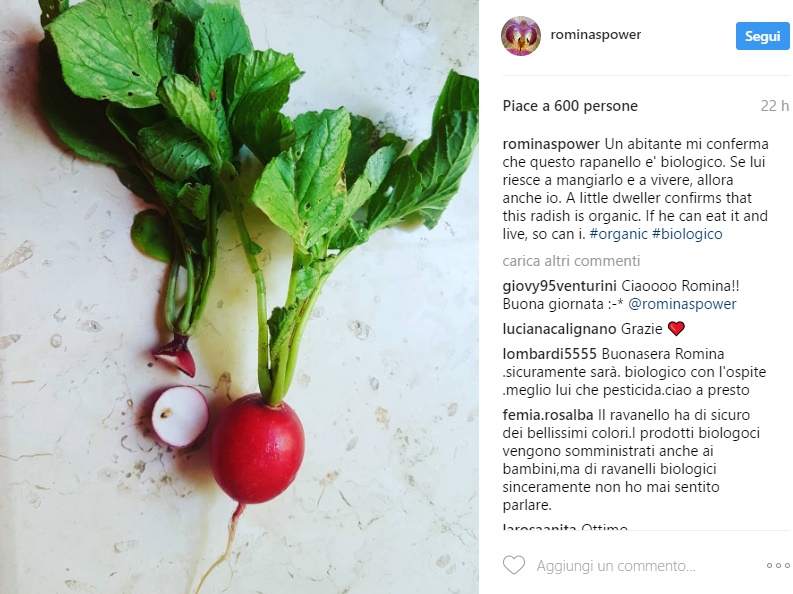This screenshot has height=594, width=793.
Task: Open the rominaspower username in header
Action: click(596, 34)
